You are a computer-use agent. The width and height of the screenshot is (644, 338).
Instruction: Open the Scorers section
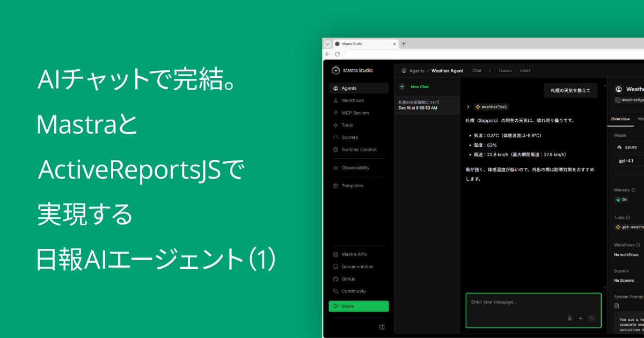(334, 137)
